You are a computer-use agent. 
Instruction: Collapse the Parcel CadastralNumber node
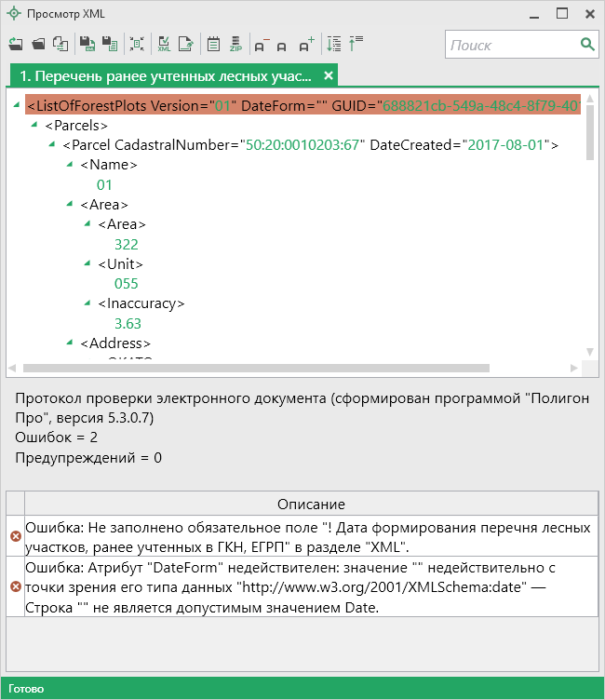tap(53, 145)
